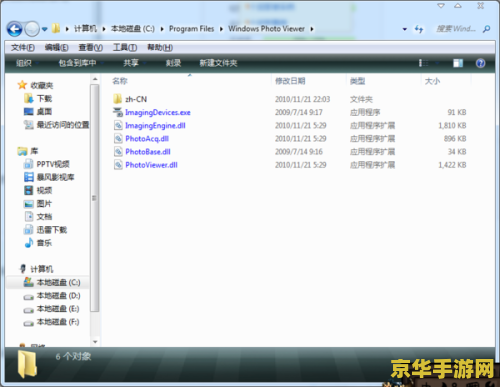Select ImagingEngine.dll file icon
This screenshot has width=500, height=387.
(118, 125)
